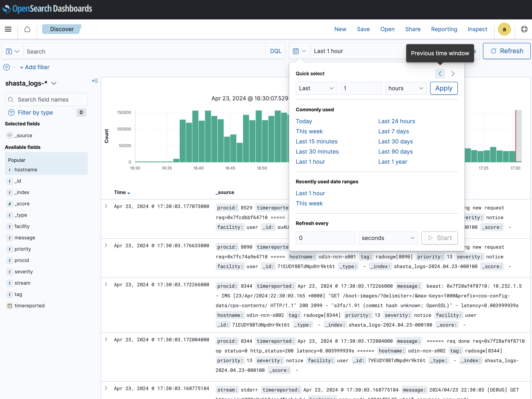Click the user avatar 'a'
This screenshot has height=399, width=532.
click(504, 29)
